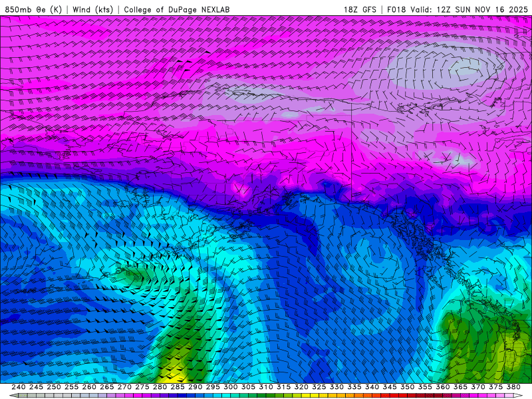
Task: Click the 295 legend value
Action: [213, 387]
